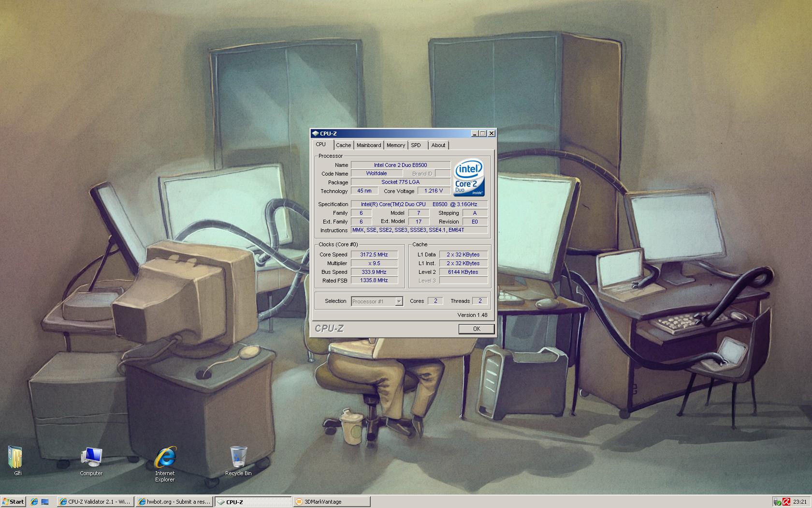This screenshot has width=812, height=508.
Task: Launch Internet Explorer from desktop icon
Action: 165,463
